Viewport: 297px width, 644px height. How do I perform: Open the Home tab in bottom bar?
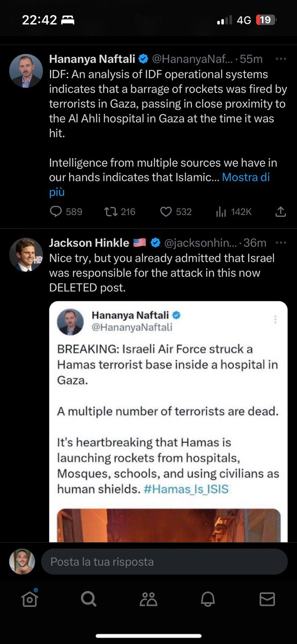[30, 598]
